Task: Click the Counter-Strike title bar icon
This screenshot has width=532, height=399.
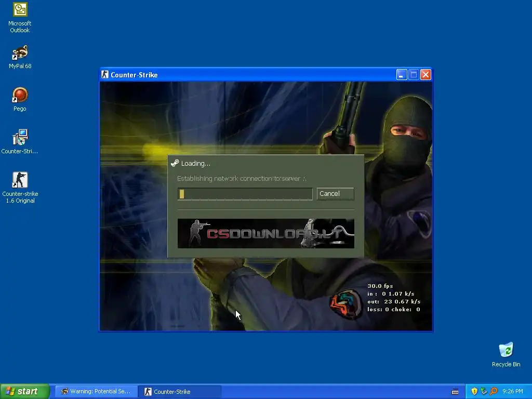Action: [x=105, y=75]
